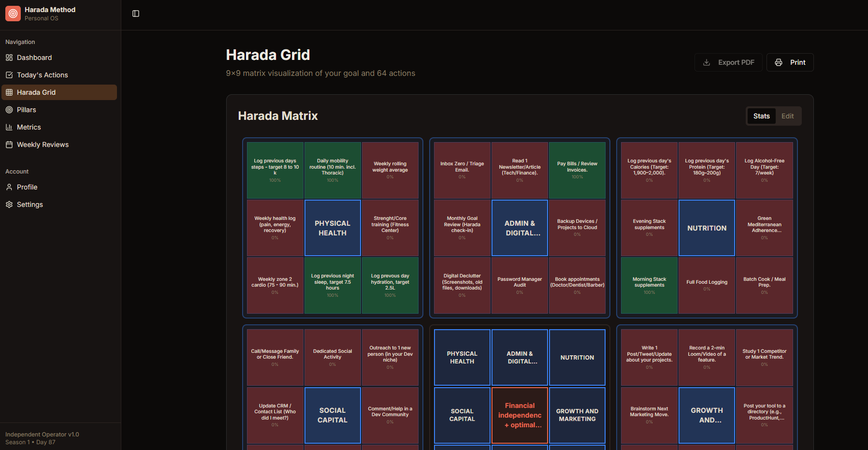This screenshot has width=868, height=450.
Task: Click the Print button
Action: coord(790,62)
